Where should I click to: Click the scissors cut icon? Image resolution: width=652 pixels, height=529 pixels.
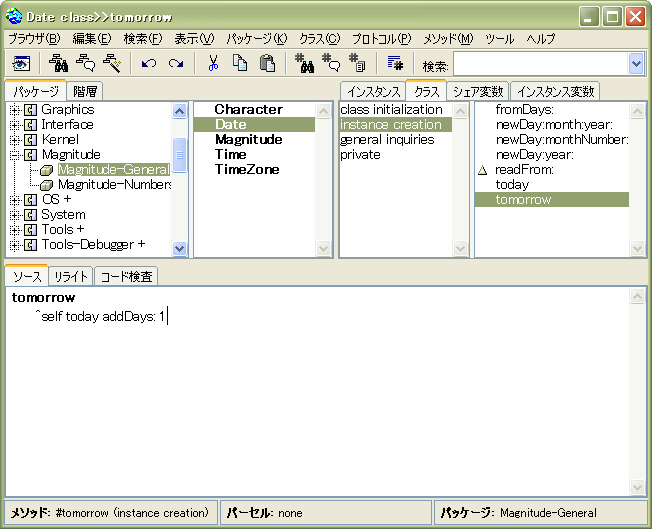coord(213,63)
